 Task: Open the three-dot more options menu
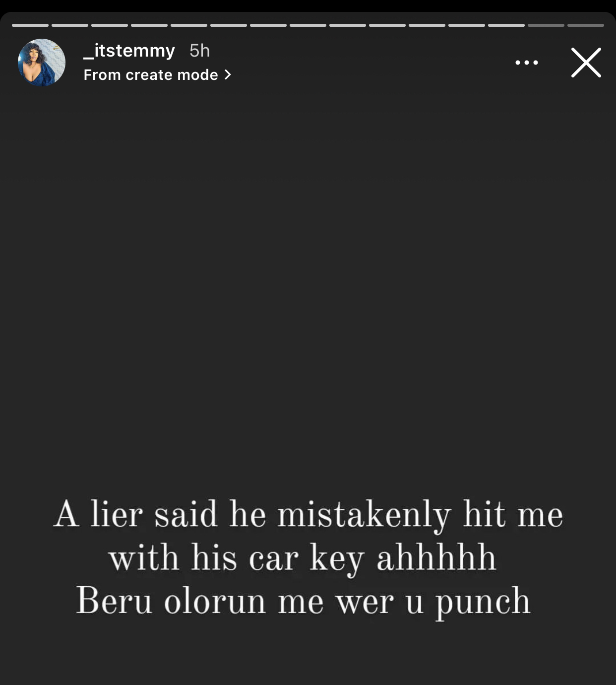(526, 63)
